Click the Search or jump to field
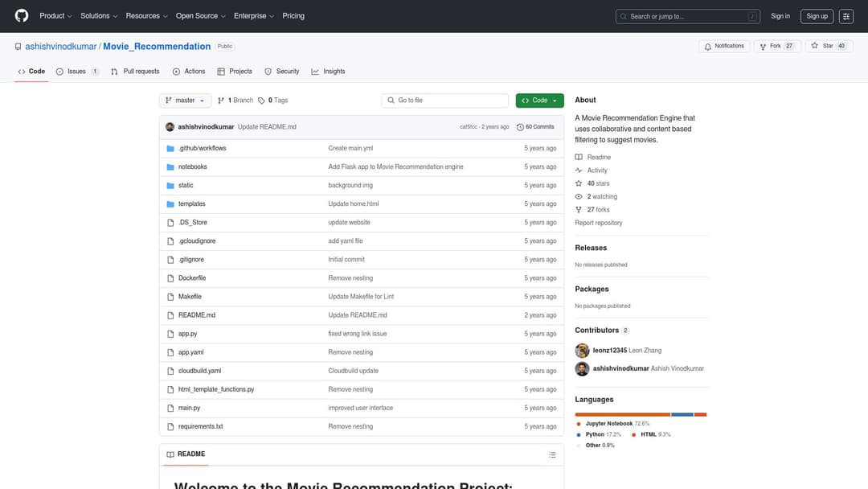 point(687,17)
